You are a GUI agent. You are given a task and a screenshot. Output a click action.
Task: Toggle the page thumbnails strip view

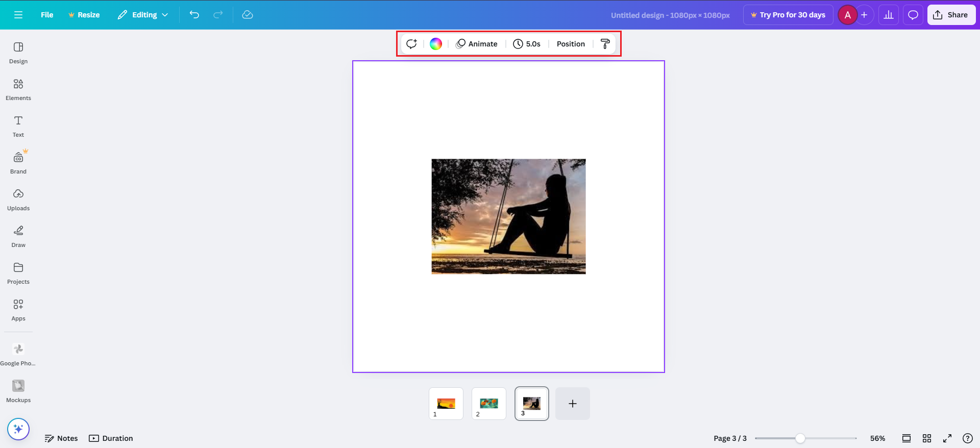pyautogui.click(x=906, y=438)
